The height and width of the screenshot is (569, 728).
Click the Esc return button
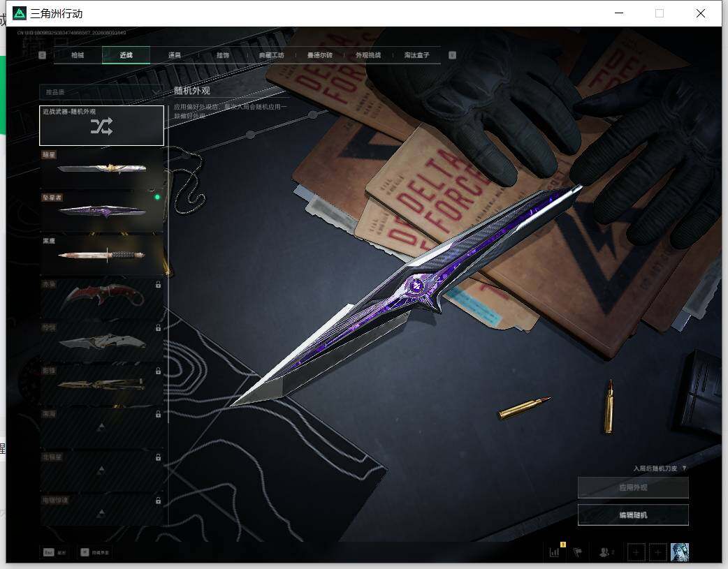[54, 552]
